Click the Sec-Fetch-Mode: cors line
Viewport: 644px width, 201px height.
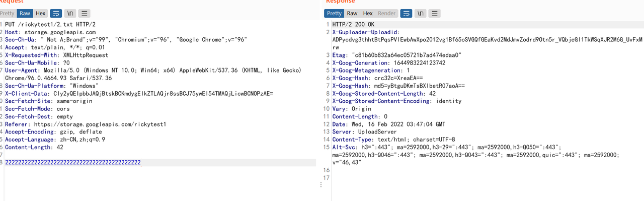pyautogui.click(x=37, y=109)
